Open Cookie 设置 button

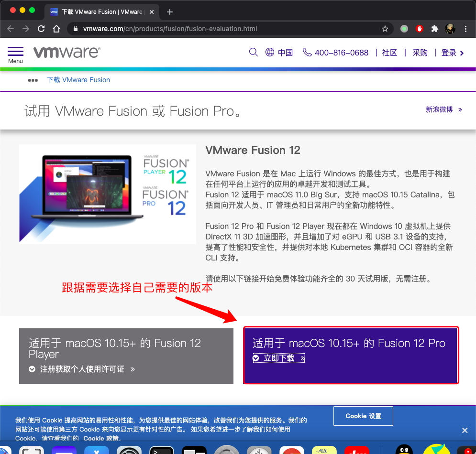click(x=363, y=416)
